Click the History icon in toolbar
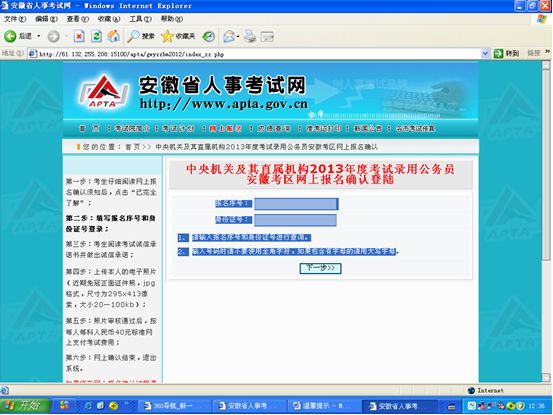The image size is (553, 415). 208,36
